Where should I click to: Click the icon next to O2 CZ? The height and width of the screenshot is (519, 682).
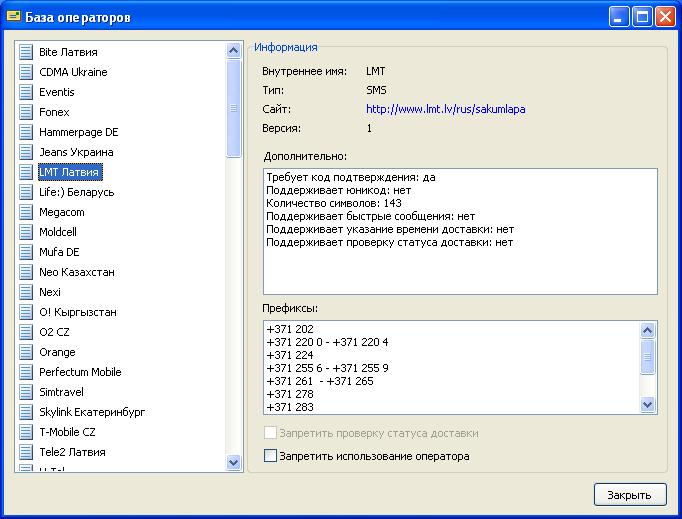pos(26,332)
